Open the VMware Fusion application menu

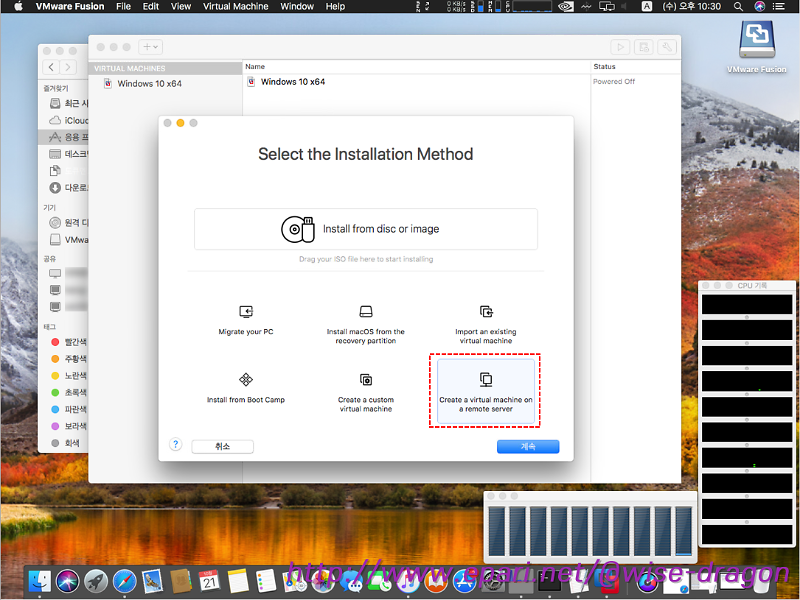pyautogui.click(x=70, y=7)
